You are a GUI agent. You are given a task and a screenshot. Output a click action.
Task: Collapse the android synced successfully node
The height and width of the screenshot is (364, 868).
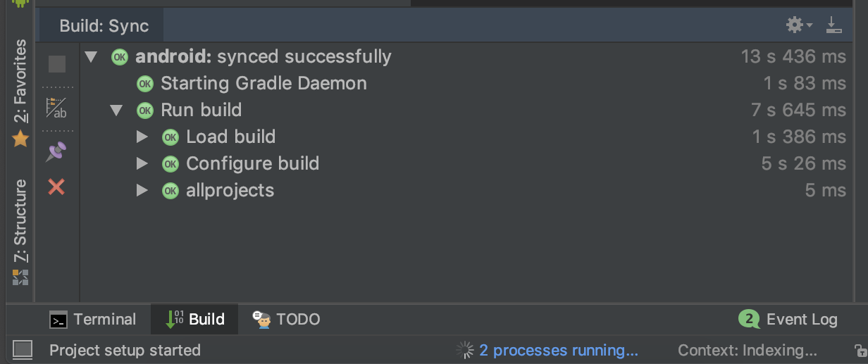tap(90, 56)
